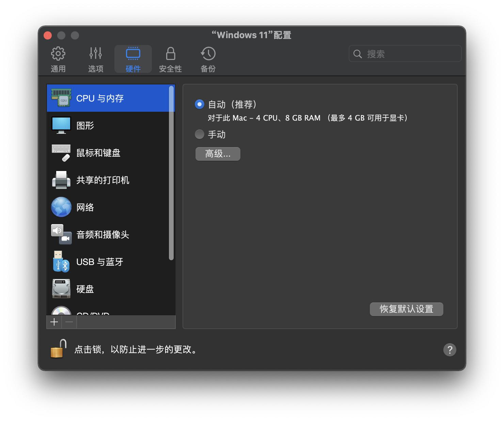Screen dimensions: 504x421
Task: Open the 网络 configuration panel
Action: pos(85,207)
